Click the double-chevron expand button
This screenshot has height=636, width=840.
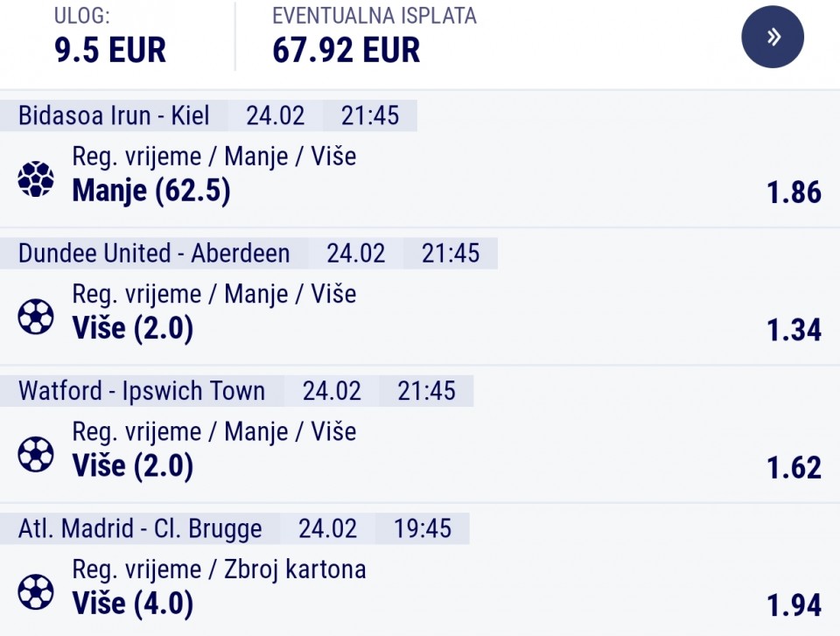click(x=773, y=37)
